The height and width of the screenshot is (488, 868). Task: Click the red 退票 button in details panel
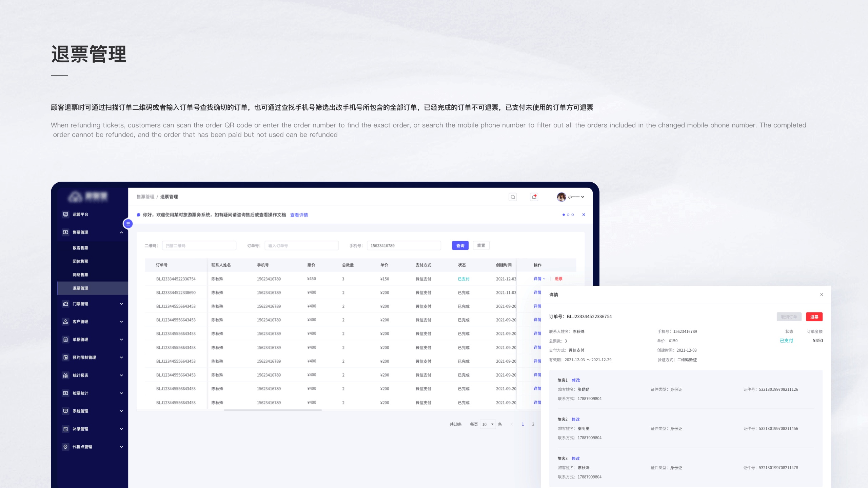coord(814,317)
